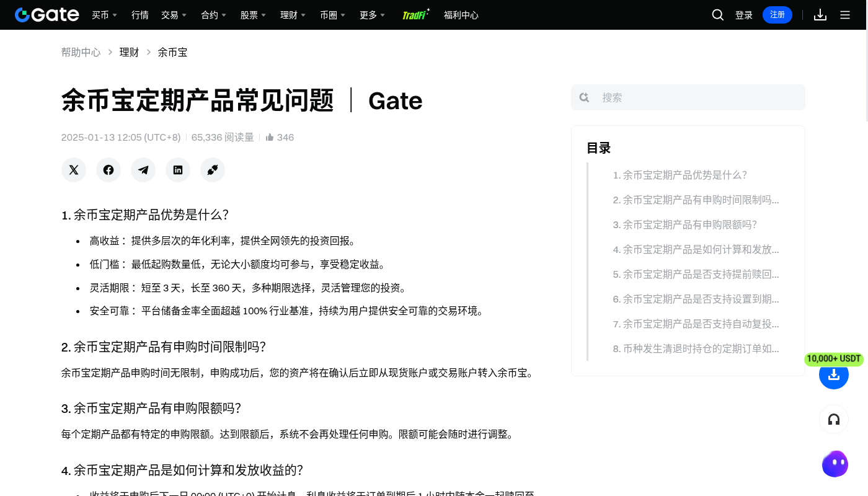Jump to TOC item 4 计算和发放
Viewport: 868px width, 496px height.
(696, 249)
